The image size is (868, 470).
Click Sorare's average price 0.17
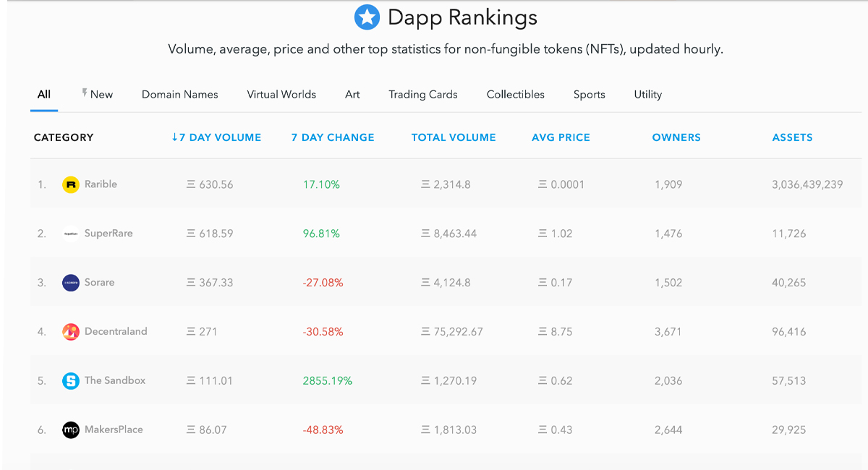(x=556, y=283)
